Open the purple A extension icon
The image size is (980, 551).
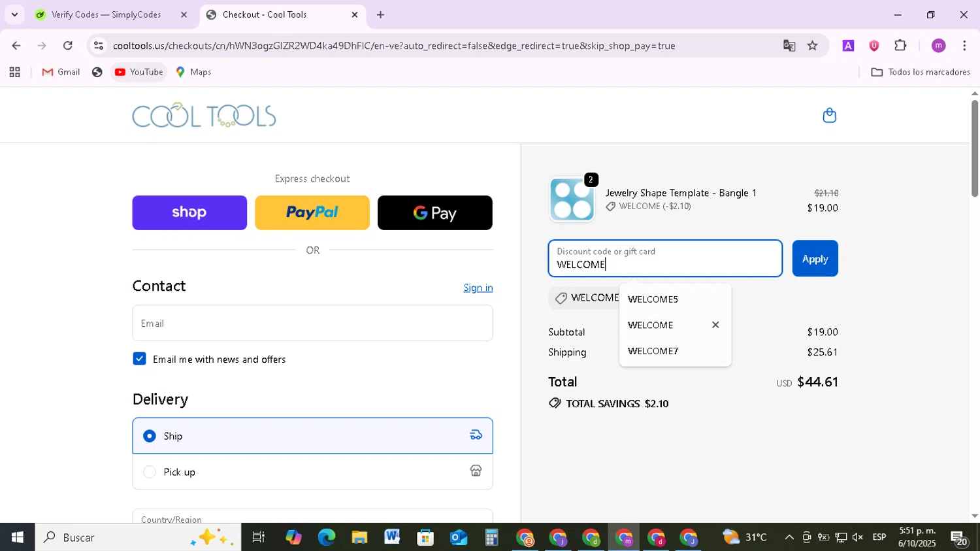coord(848,46)
